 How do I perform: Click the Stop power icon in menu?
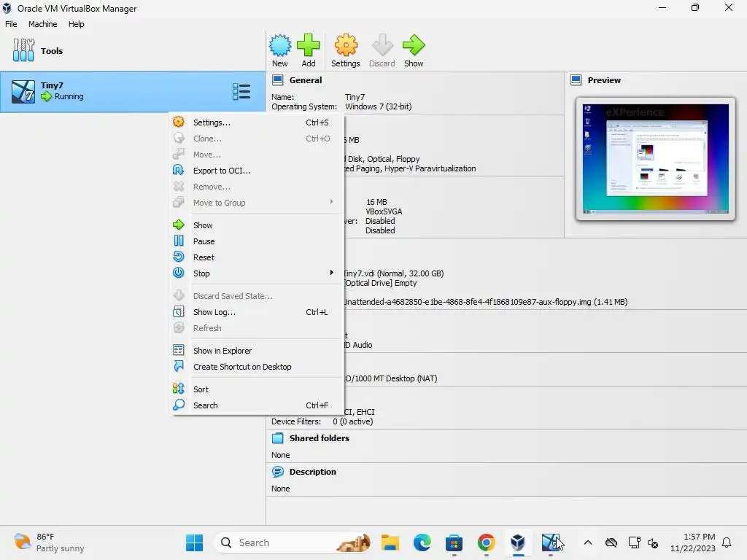click(179, 273)
